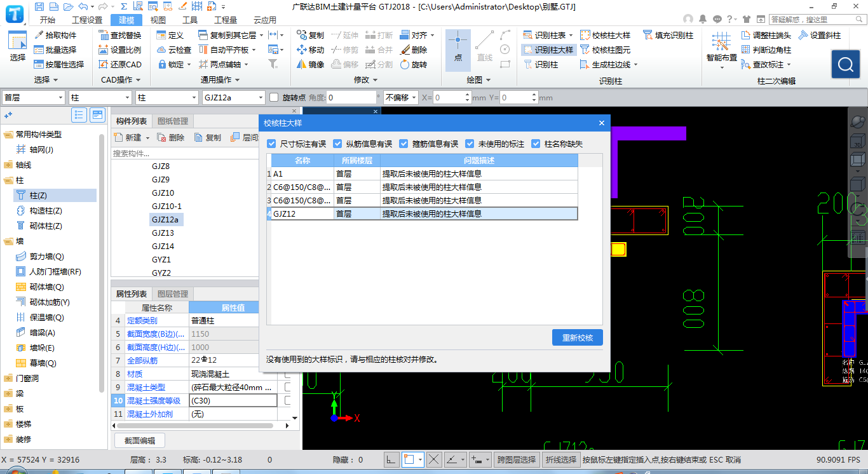
Task: Click the 识别柱大样 tool
Action: [x=548, y=50]
